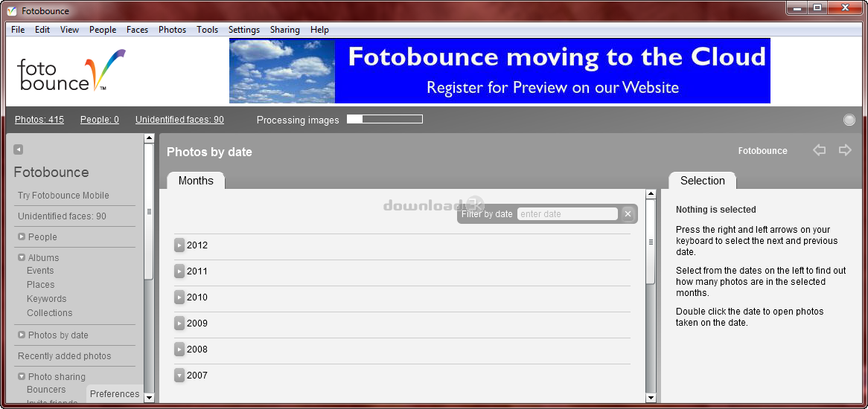Select the 2012 year row label
This screenshot has width=868, height=409.
197,245
